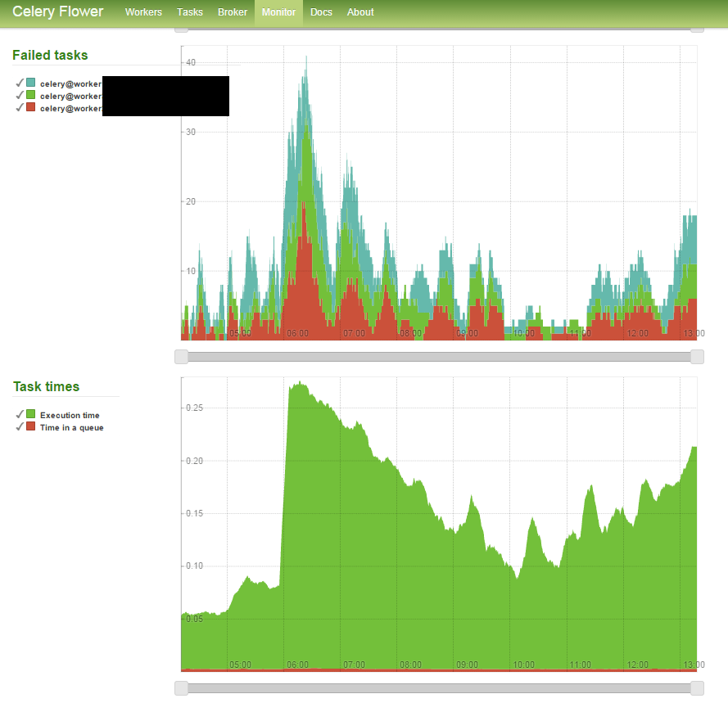The width and height of the screenshot is (728, 703).
Task: Click the red worker color swatch
Action: (30, 107)
